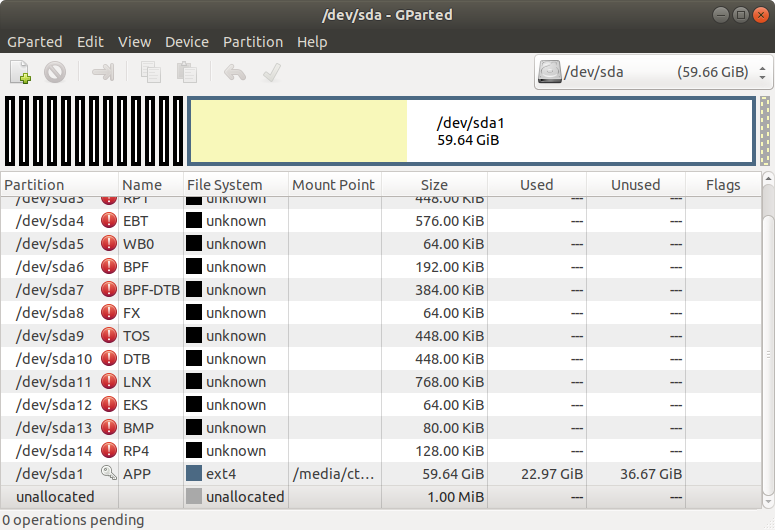The image size is (775, 530).
Task: Select the /dev/sda1 partition row
Action: click(381, 474)
